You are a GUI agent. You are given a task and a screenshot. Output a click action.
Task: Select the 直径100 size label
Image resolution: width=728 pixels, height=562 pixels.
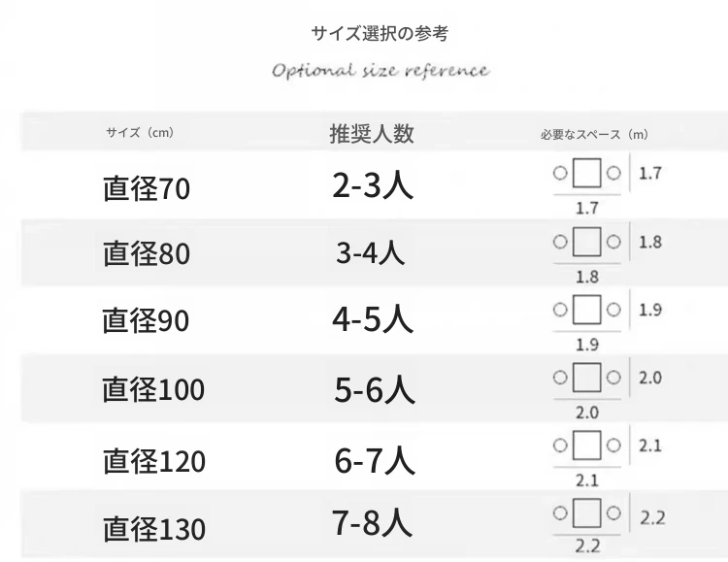coord(153,389)
